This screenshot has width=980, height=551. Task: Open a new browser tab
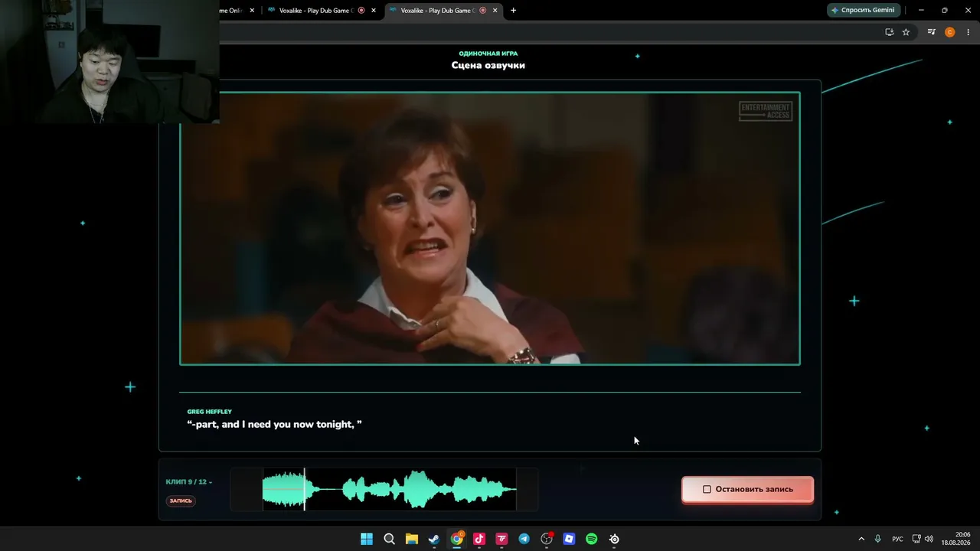click(513, 11)
